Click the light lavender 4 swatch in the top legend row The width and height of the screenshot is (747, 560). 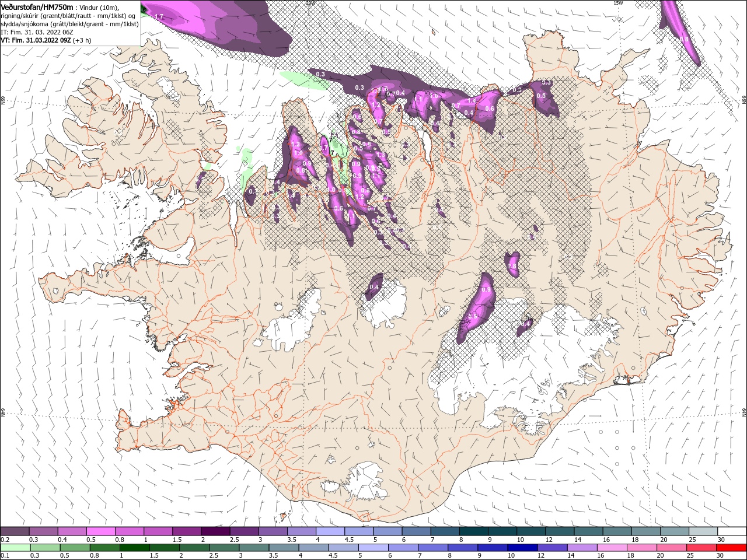[329, 531]
